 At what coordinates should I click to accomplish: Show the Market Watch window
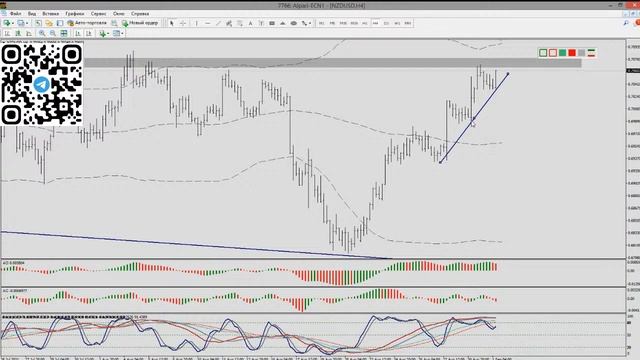click(x=38, y=23)
